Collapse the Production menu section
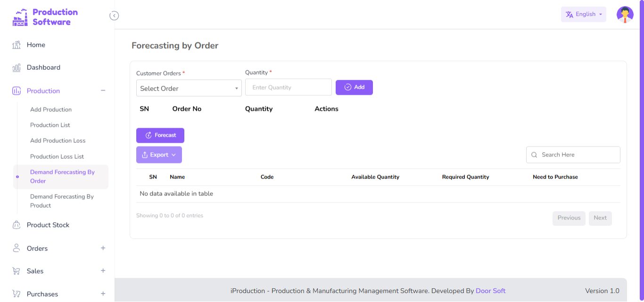Screen dimensions: 644x302 103,90
